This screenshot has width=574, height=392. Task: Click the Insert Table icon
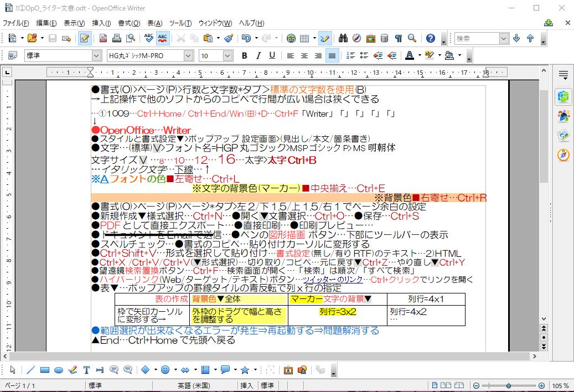click(304, 38)
